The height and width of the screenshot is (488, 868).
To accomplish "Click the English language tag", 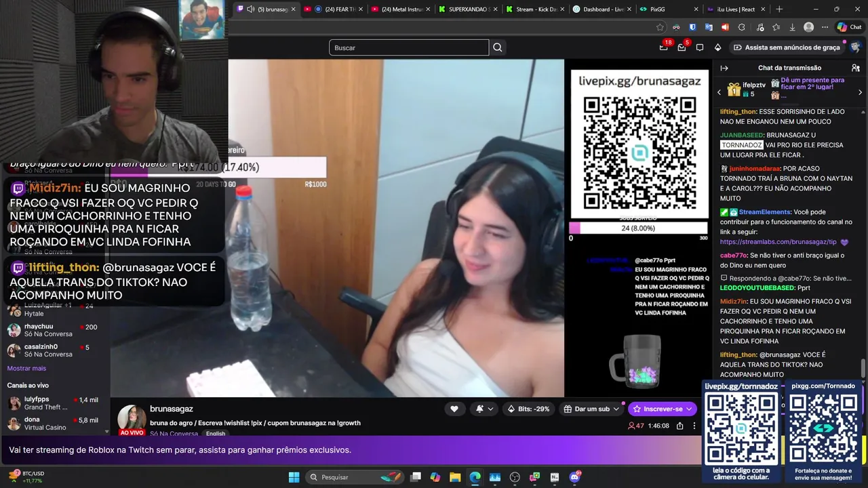I will [x=216, y=434].
